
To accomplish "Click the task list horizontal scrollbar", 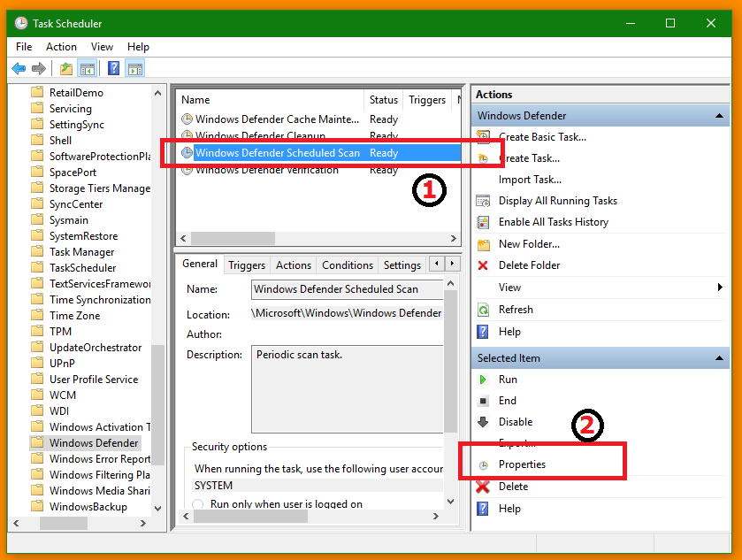I will click(x=233, y=239).
